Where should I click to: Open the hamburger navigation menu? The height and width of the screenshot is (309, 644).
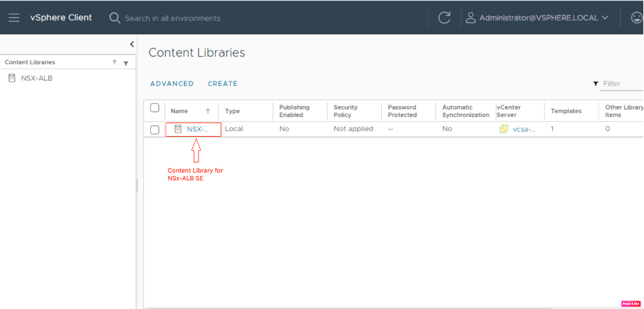(14, 17)
